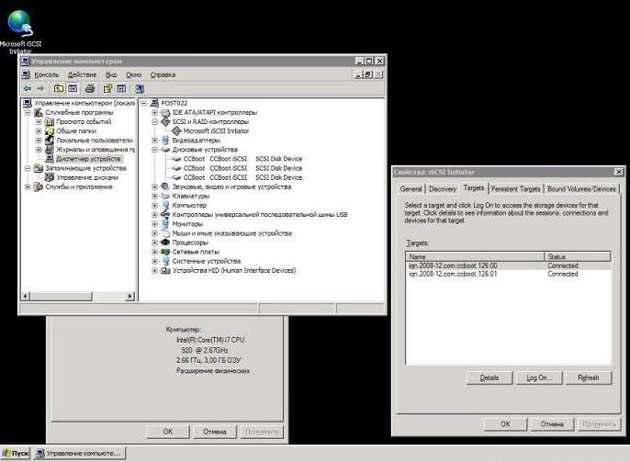The width and height of the screenshot is (630, 462).
Task: Click the Status column header in Targets list
Action: (x=578, y=256)
